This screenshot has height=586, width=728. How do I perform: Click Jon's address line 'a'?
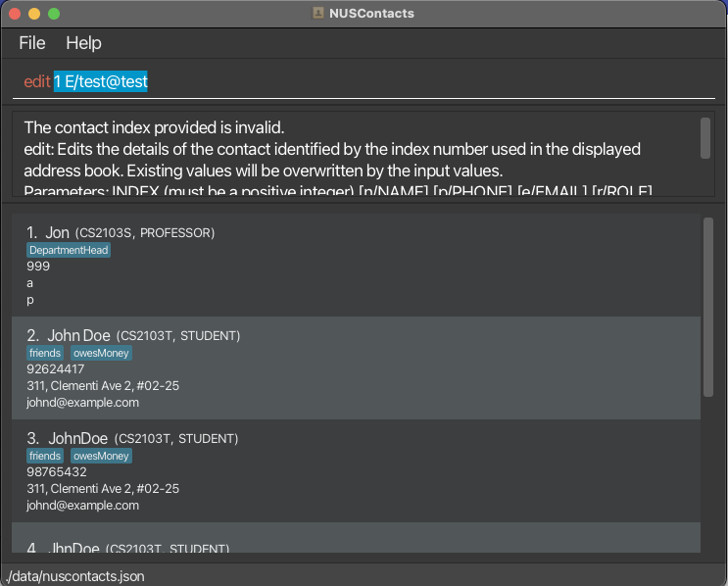29,283
